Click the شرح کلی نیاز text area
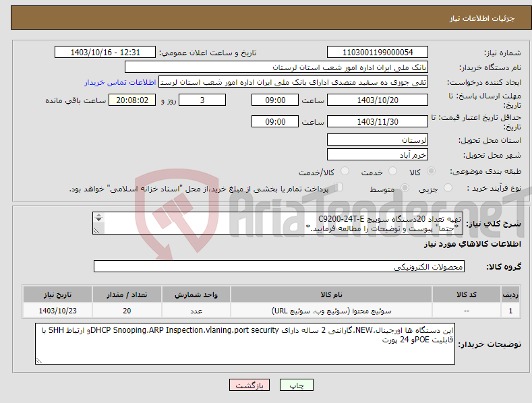Viewport: 532px width, 403px height. 278,223
